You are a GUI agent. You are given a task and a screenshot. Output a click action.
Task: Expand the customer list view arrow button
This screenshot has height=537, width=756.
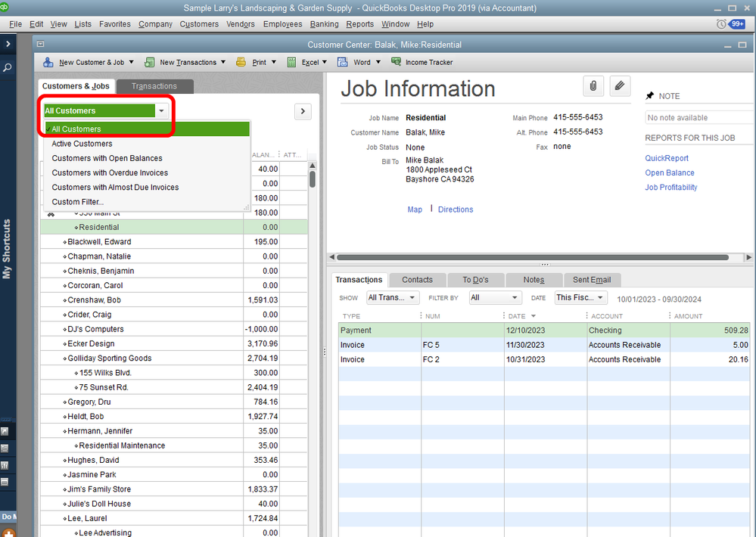coord(303,111)
